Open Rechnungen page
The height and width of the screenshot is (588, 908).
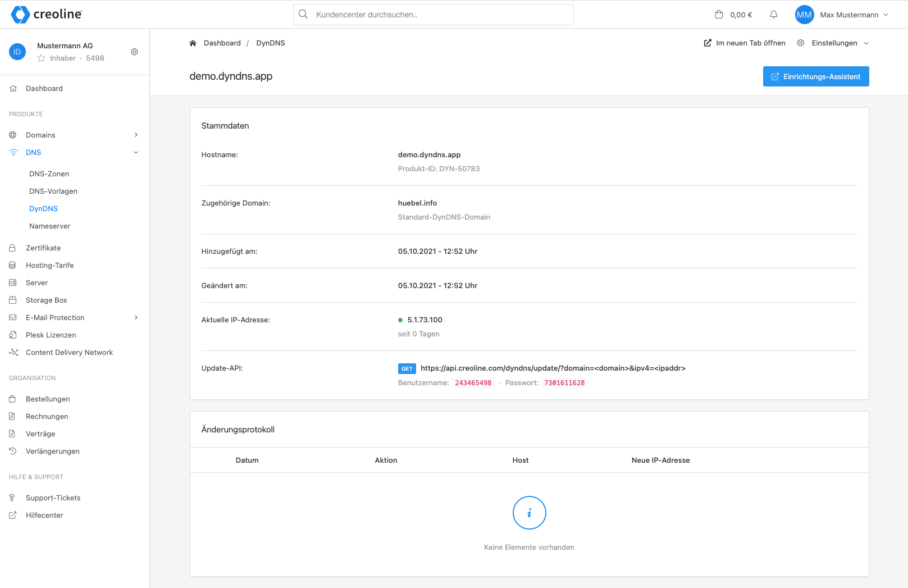pyautogui.click(x=47, y=417)
